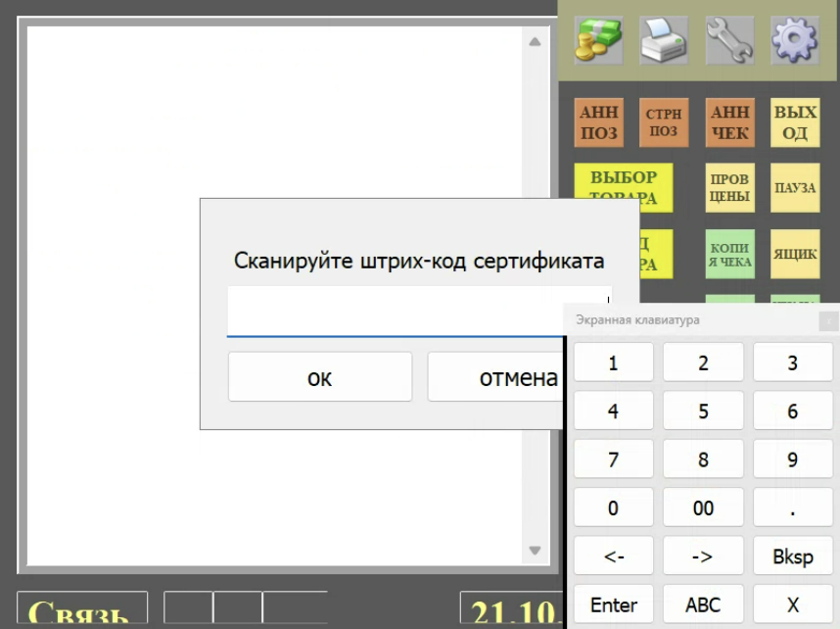Cancel the dialog with отмена
The image size is (840, 629).
click(496, 377)
